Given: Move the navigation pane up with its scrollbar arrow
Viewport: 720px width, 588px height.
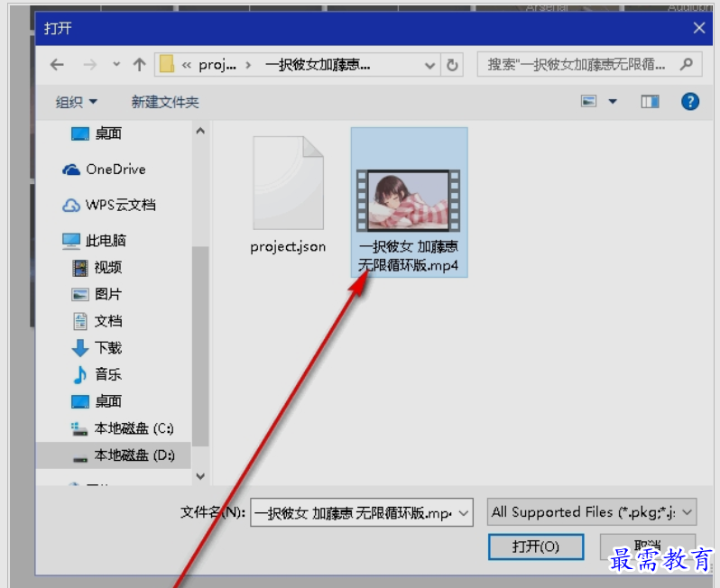Looking at the screenshot, I should (200, 131).
